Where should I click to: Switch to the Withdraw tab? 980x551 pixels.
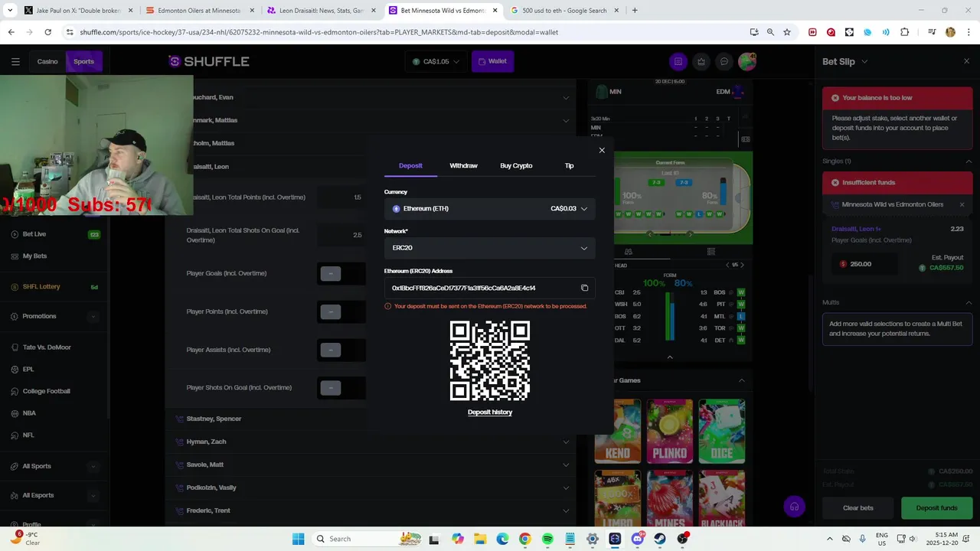coord(463,165)
